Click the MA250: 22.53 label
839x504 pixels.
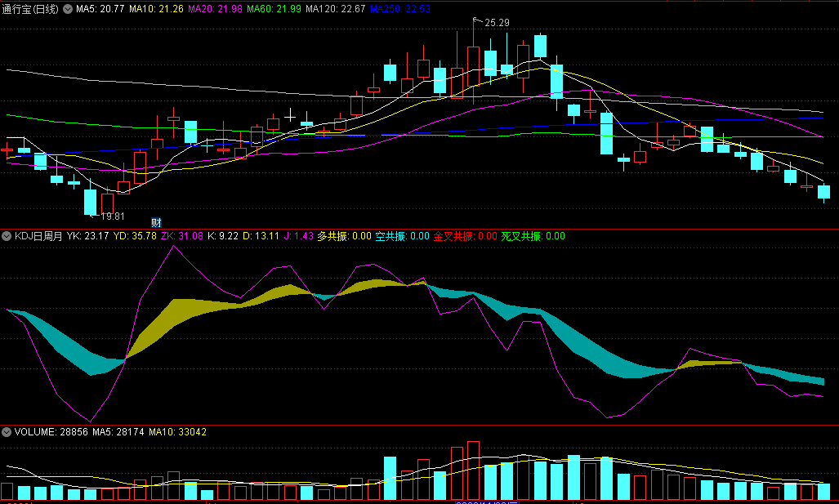400,9
